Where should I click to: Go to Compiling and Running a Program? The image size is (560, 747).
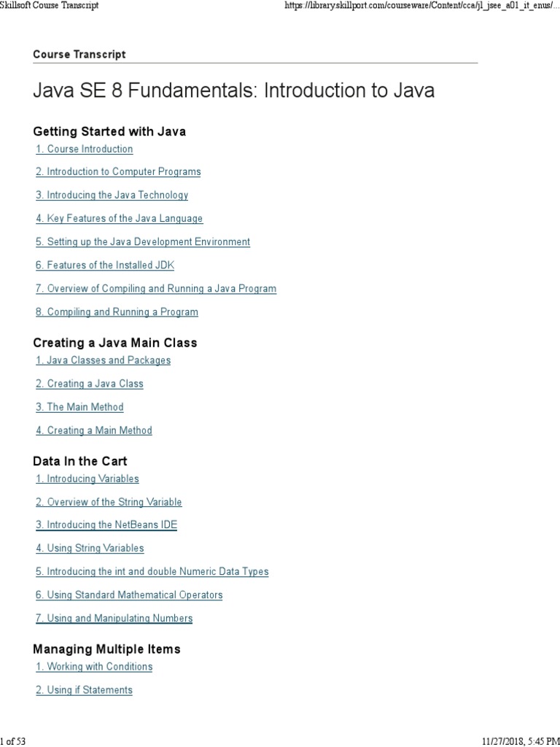pos(117,311)
